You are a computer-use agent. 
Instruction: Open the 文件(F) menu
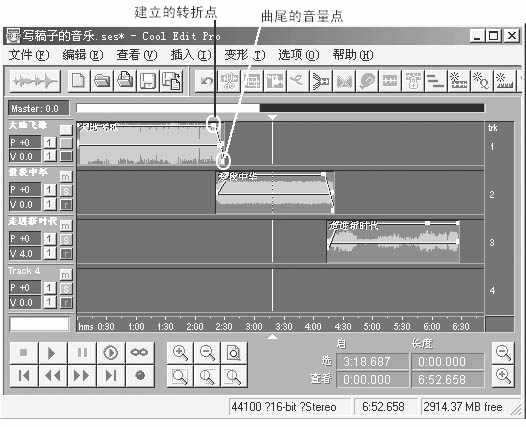click(29, 55)
